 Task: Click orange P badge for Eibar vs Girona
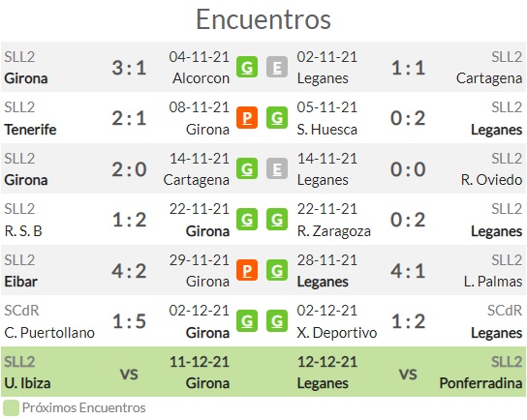click(x=247, y=270)
